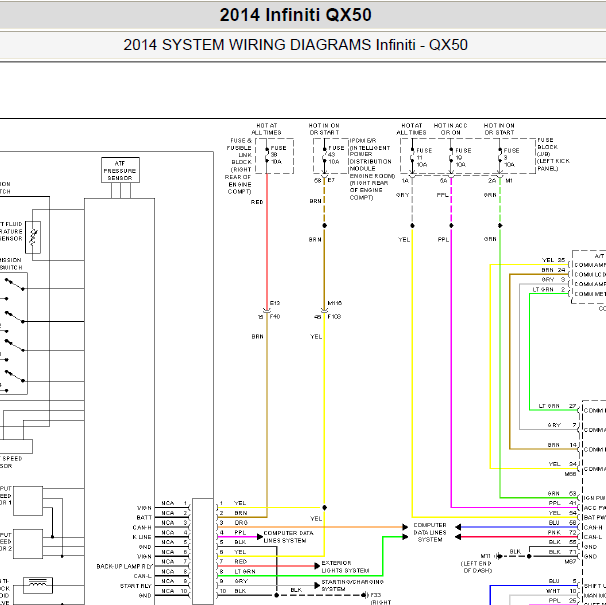Image resolution: width=606 pixels, height=605 pixels.
Task: Click the 'STARTING/CHARGING SYSTEM' reference
Action: coord(352,585)
